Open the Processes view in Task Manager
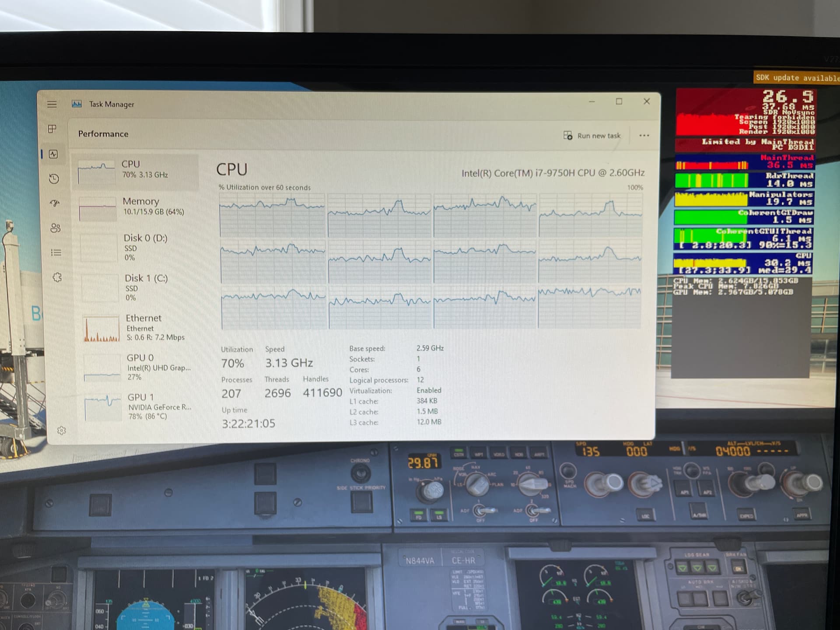The height and width of the screenshot is (630, 840). click(x=52, y=129)
